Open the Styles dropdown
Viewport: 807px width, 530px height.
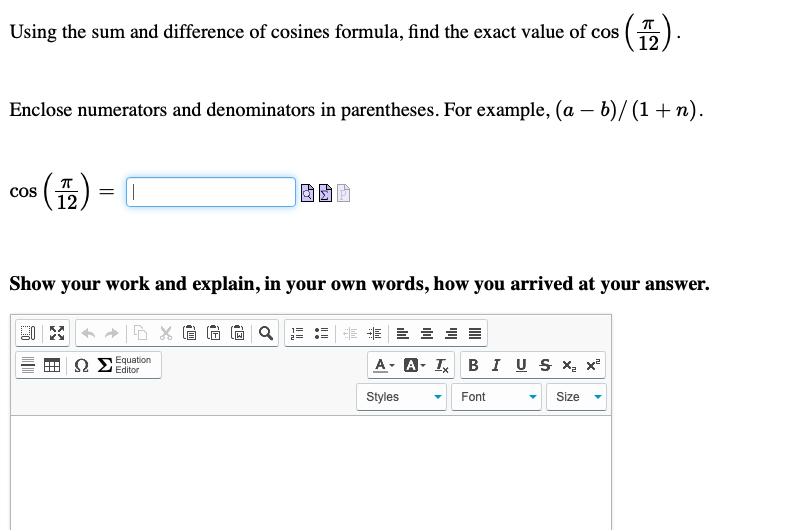(x=401, y=397)
